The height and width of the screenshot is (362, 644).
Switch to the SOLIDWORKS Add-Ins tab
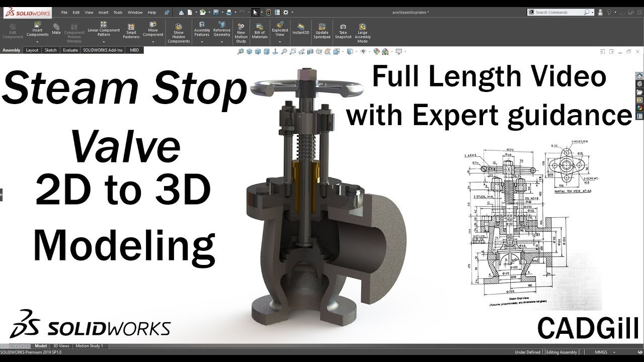click(x=103, y=50)
